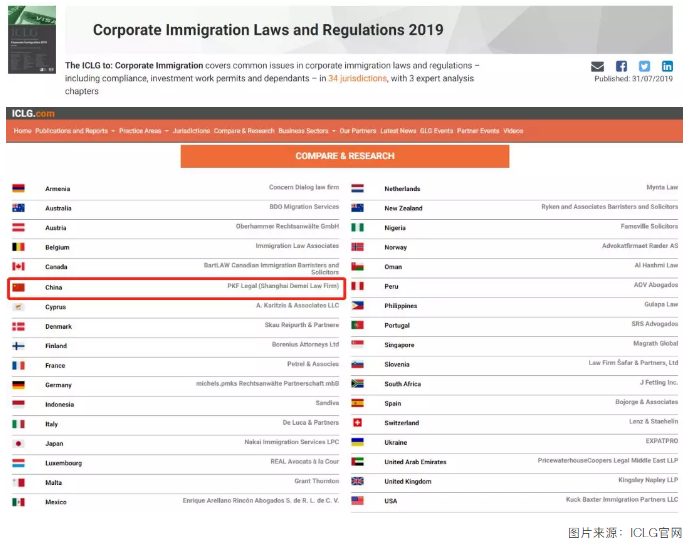Viewport: 690px width, 548px height.
Task: Open Lenz & Staehelin firm link
Action: tap(653, 421)
